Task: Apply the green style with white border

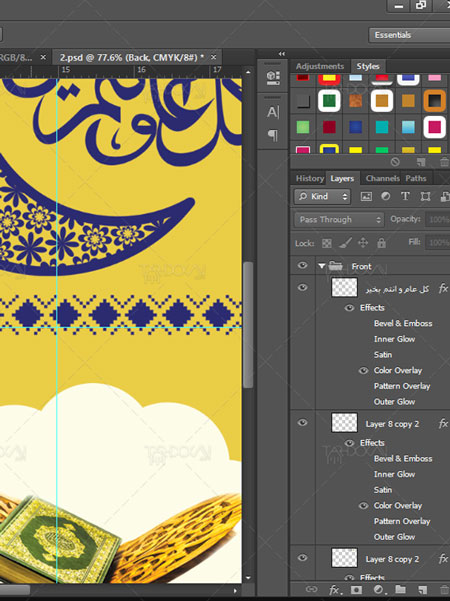Action: [x=329, y=101]
